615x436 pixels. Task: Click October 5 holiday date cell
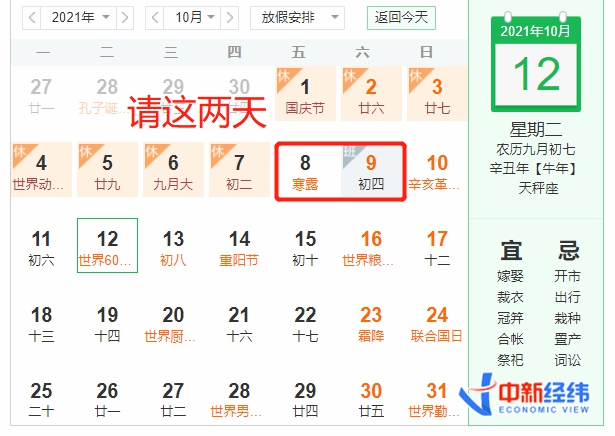pyautogui.click(x=107, y=171)
